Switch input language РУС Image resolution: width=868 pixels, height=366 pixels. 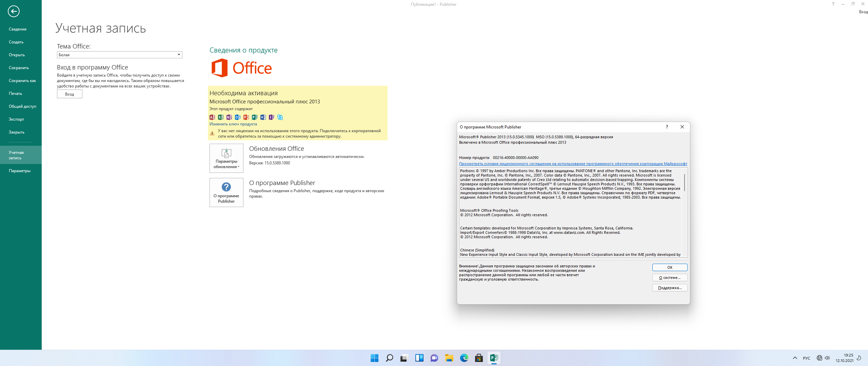(x=807, y=358)
